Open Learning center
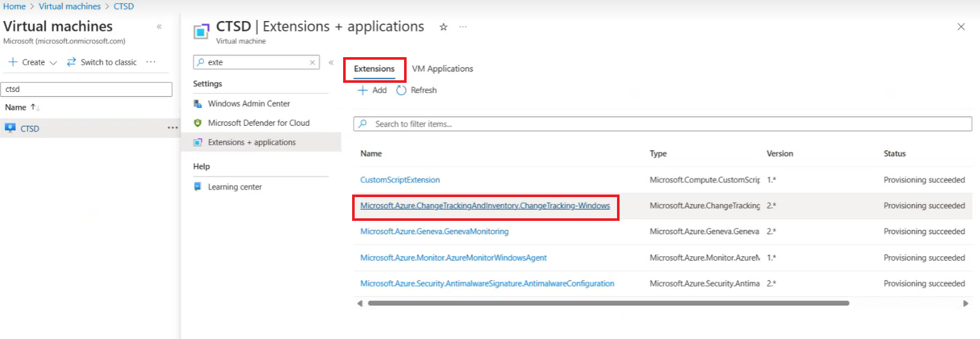The width and height of the screenshot is (980, 339). [235, 187]
